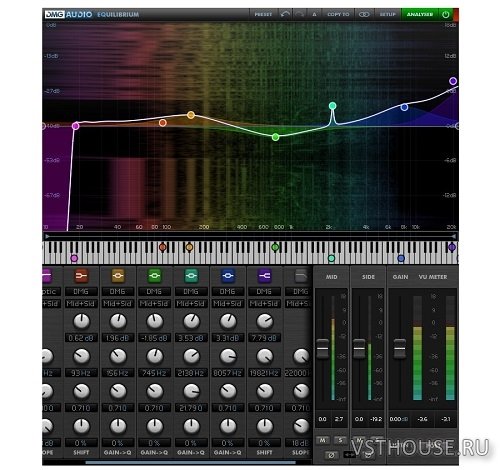Click the MID channel fader handle
The image size is (500, 470).
coord(322,349)
